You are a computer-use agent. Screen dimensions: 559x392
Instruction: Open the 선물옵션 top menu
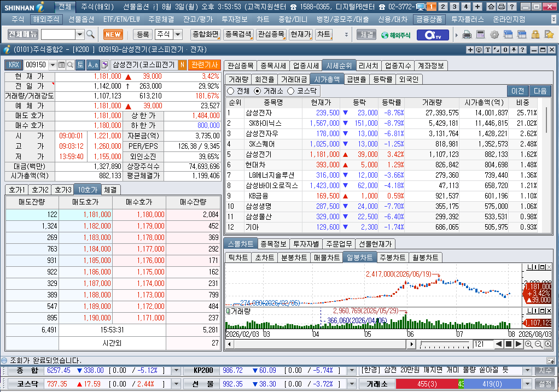point(81,19)
